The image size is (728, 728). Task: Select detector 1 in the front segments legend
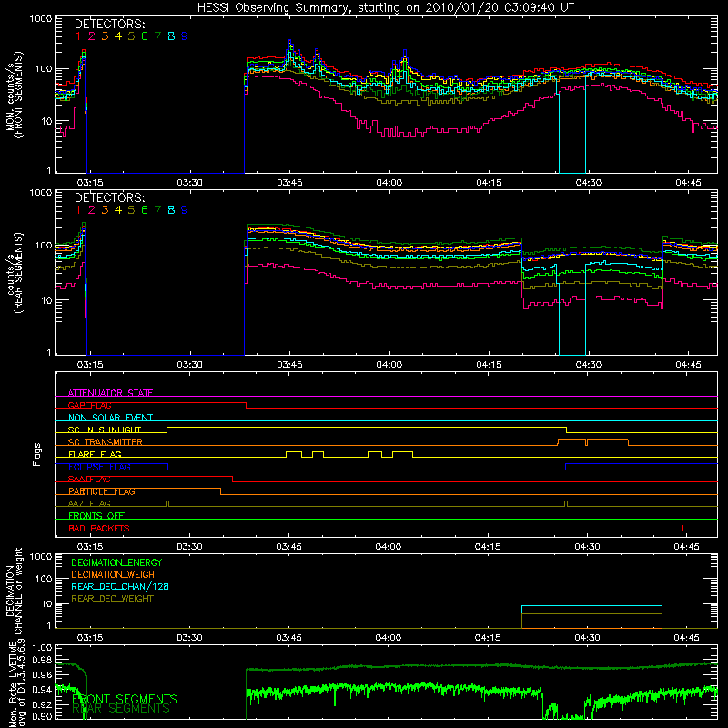click(x=78, y=36)
